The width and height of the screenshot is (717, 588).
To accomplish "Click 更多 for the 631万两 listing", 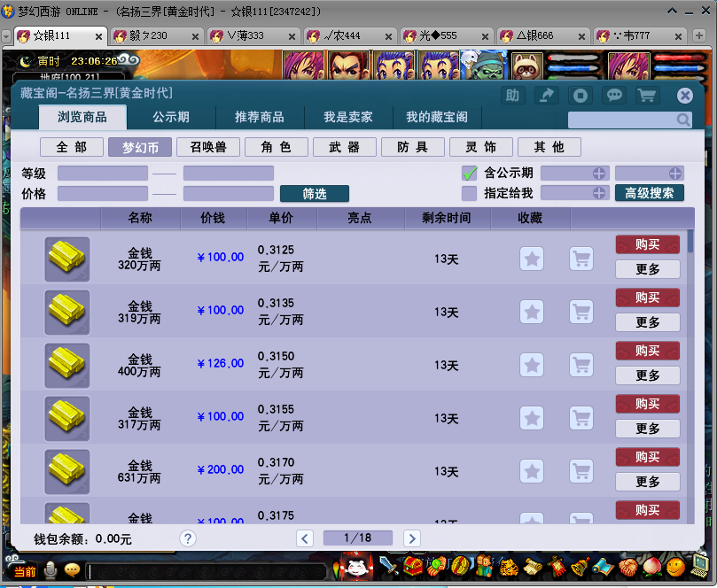I will pyautogui.click(x=648, y=481).
